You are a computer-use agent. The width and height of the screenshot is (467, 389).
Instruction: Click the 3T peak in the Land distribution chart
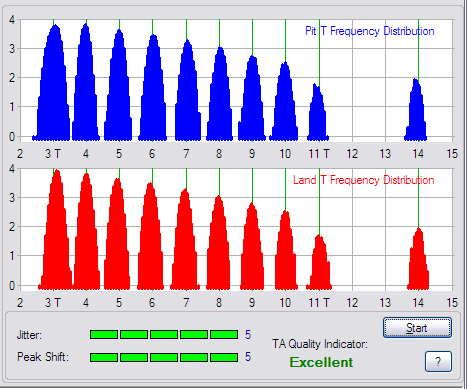pyautogui.click(x=56, y=229)
